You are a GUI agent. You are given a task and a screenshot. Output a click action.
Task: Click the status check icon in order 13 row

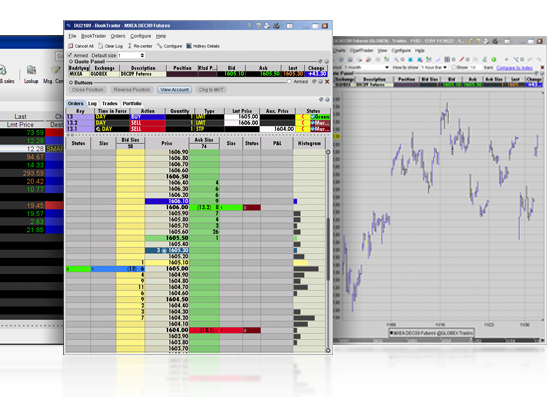click(312, 117)
